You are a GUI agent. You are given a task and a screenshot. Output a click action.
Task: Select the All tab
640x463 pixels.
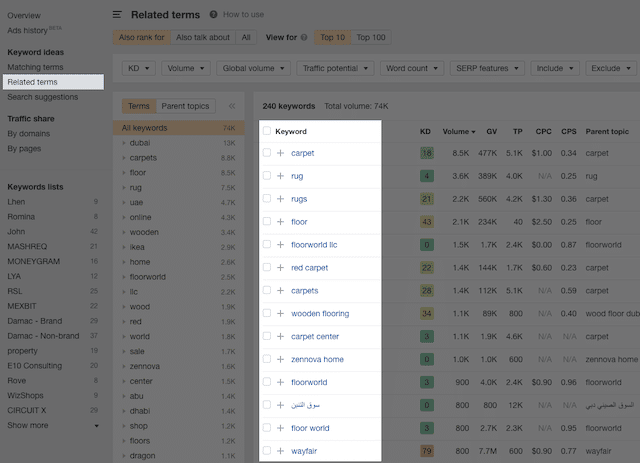[246, 37]
